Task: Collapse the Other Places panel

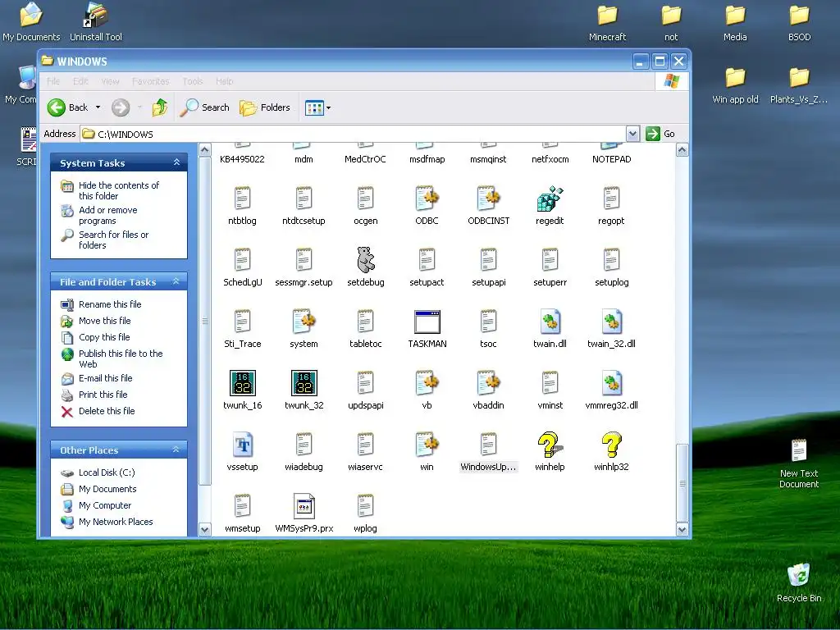Action: pos(176,450)
